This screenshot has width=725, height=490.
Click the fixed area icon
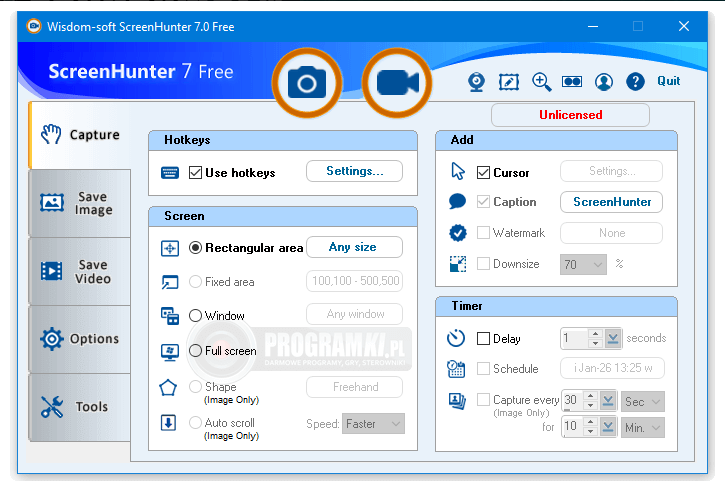(x=170, y=282)
